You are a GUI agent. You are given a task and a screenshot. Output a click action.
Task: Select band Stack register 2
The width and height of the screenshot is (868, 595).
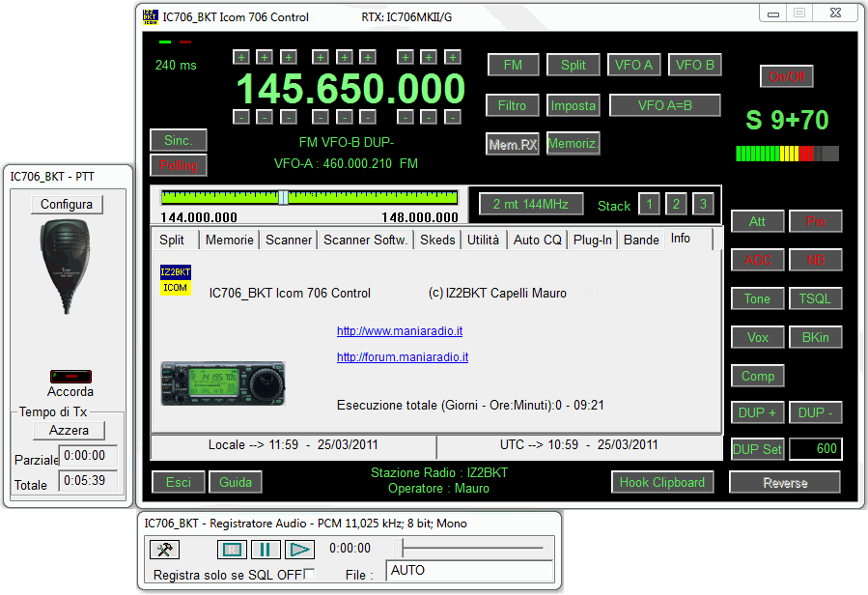(676, 204)
